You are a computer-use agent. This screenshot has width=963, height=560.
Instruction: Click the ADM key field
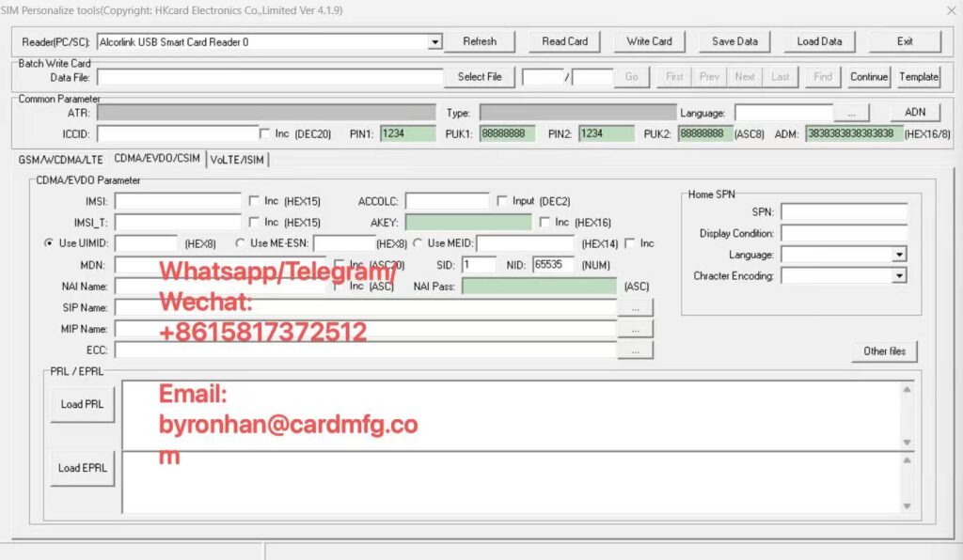854,133
